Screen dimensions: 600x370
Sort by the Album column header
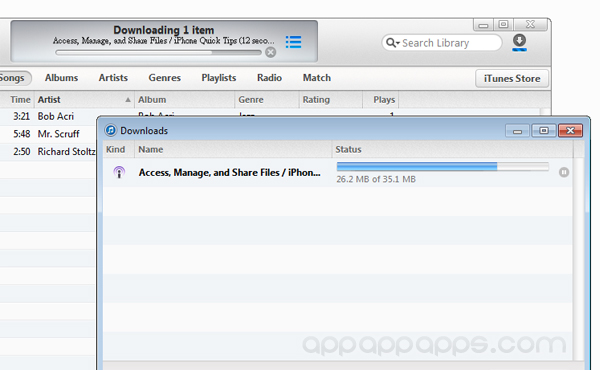[184, 99]
